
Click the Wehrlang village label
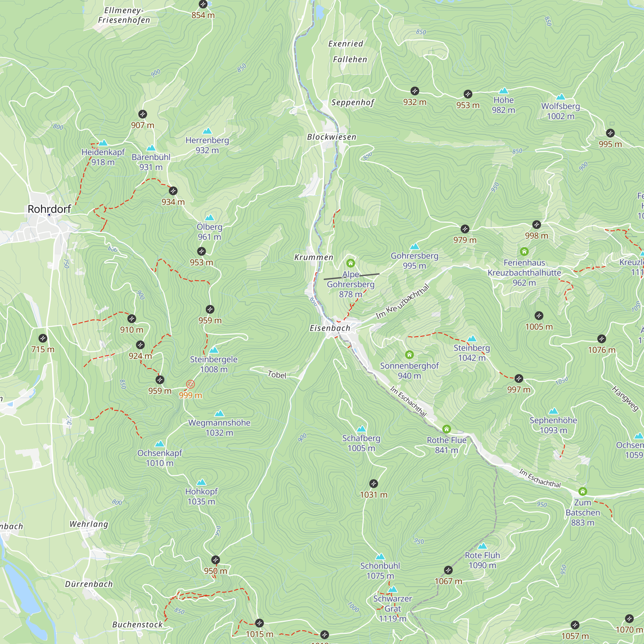(x=89, y=524)
